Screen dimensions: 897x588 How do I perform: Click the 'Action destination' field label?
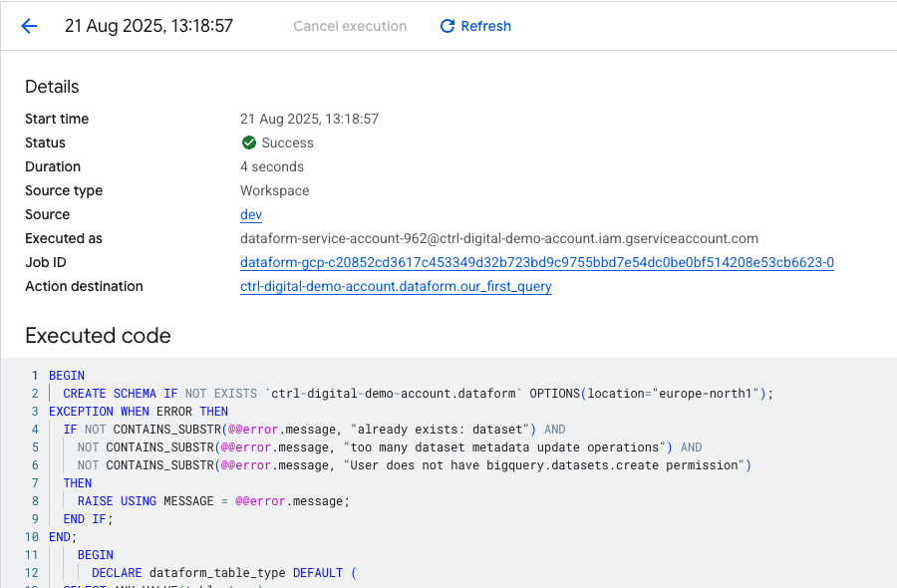pos(84,287)
